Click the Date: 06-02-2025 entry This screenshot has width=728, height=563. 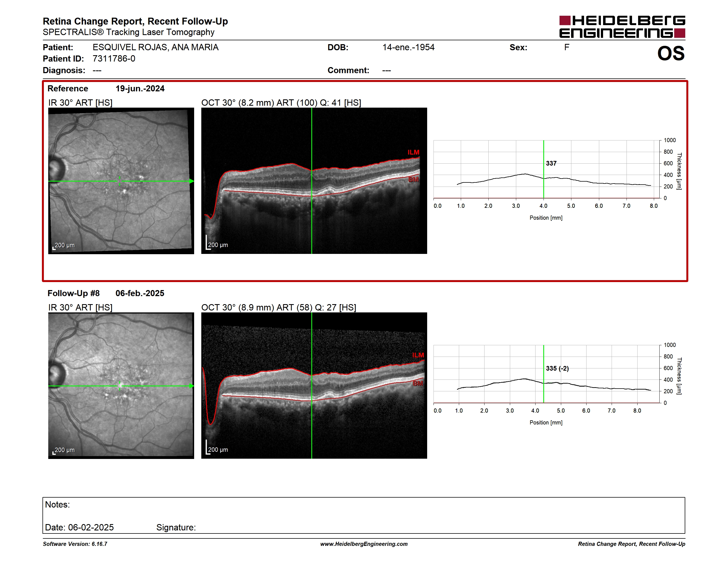[79, 527]
